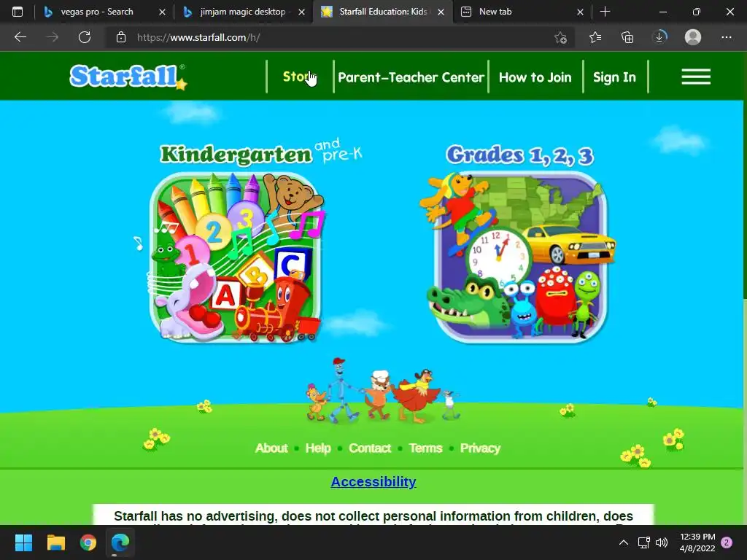Open the Help link

point(318,448)
